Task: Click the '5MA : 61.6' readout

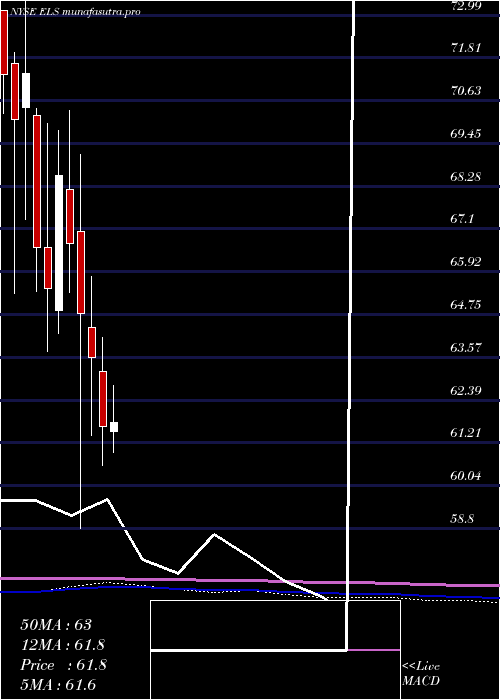Action: (58, 685)
